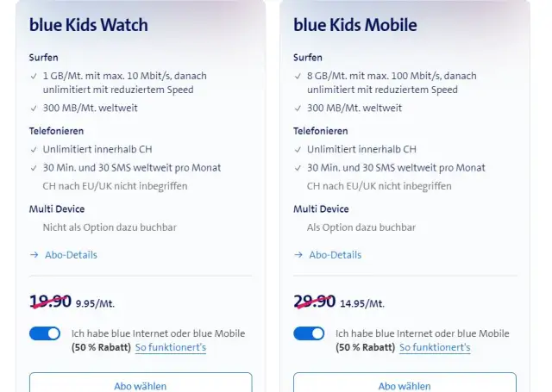Click the blue Kids Mobile heading

(x=355, y=25)
